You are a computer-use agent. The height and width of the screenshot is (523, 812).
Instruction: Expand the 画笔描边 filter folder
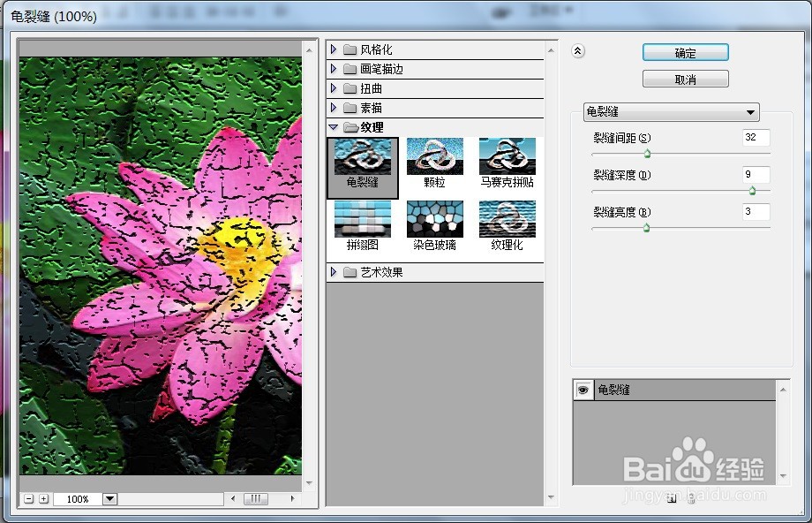[x=334, y=69]
